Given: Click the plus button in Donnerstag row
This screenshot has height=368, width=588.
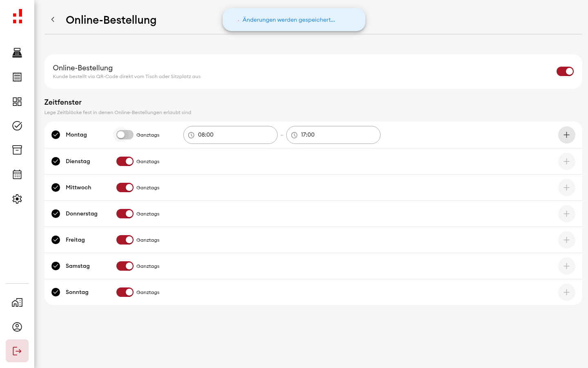Looking at the screenshot, I should (x=566, y=214).
